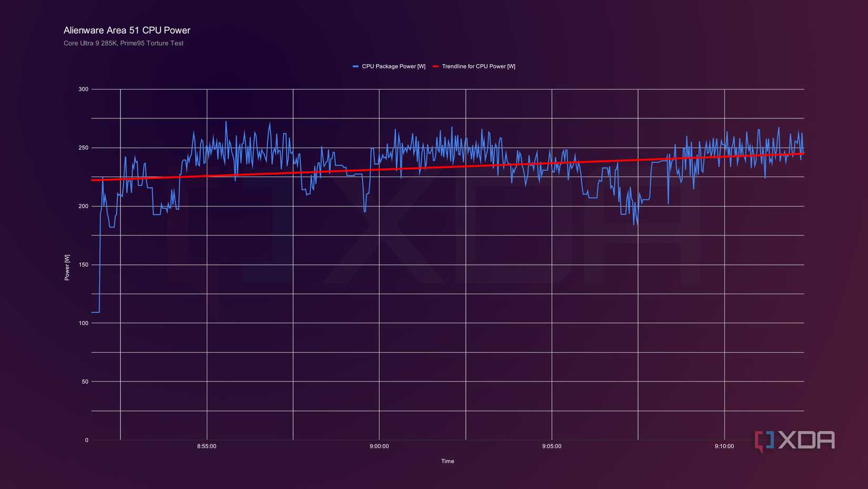Click the 'CPU Package Power [W]' legend label
This screenshot has height=489, width=868.
pos(393,66)
